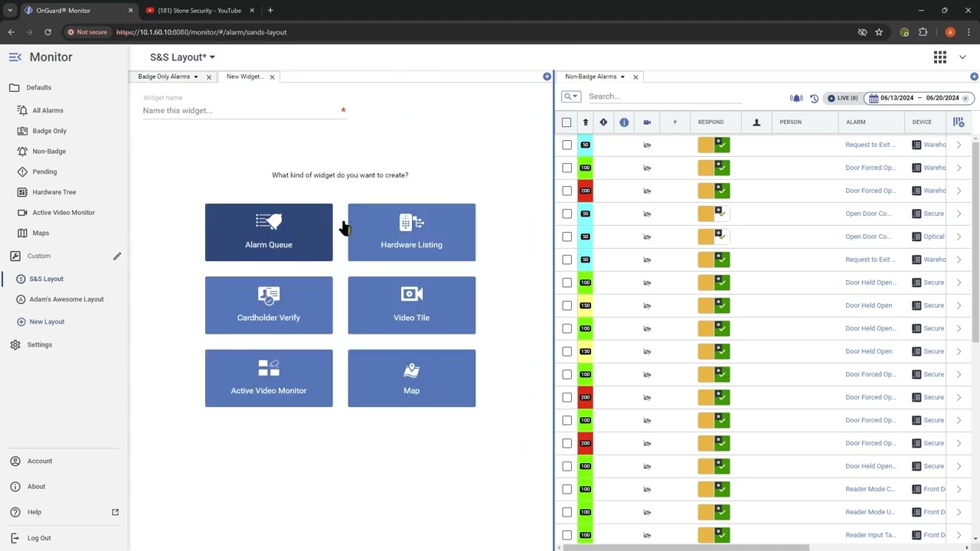Open the search filter type dropdown
This screenshot has width=980, height=551.
(x=571, y=96)
